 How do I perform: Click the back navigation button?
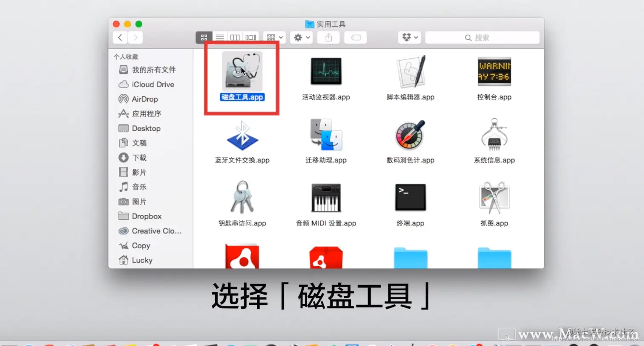pyautogui.click(x=120, y=37)
